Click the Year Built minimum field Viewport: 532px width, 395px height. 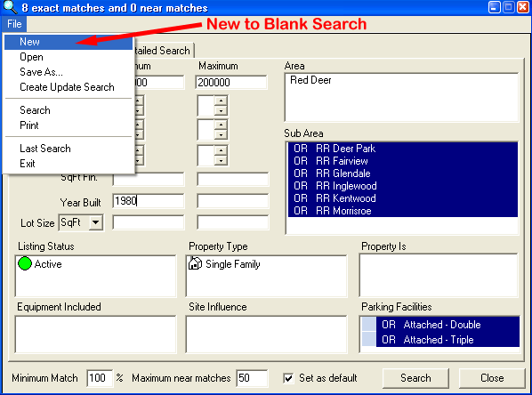(149, 201)
